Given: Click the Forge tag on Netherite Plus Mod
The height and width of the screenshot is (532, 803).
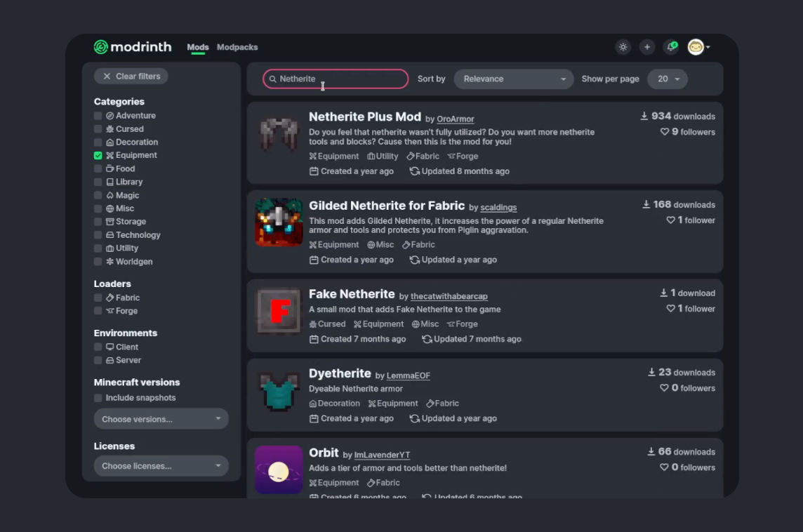Looking at the screenshot, I should (463, 157).
